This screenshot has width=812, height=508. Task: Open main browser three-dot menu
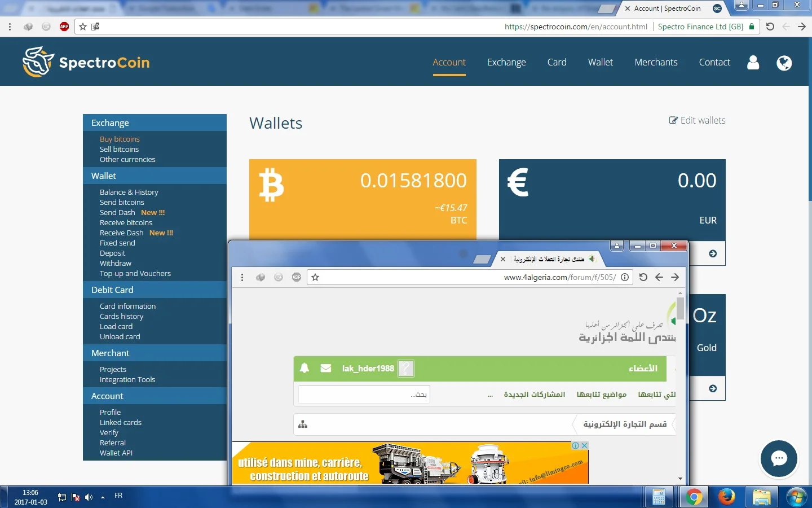(x=10, y=27)
